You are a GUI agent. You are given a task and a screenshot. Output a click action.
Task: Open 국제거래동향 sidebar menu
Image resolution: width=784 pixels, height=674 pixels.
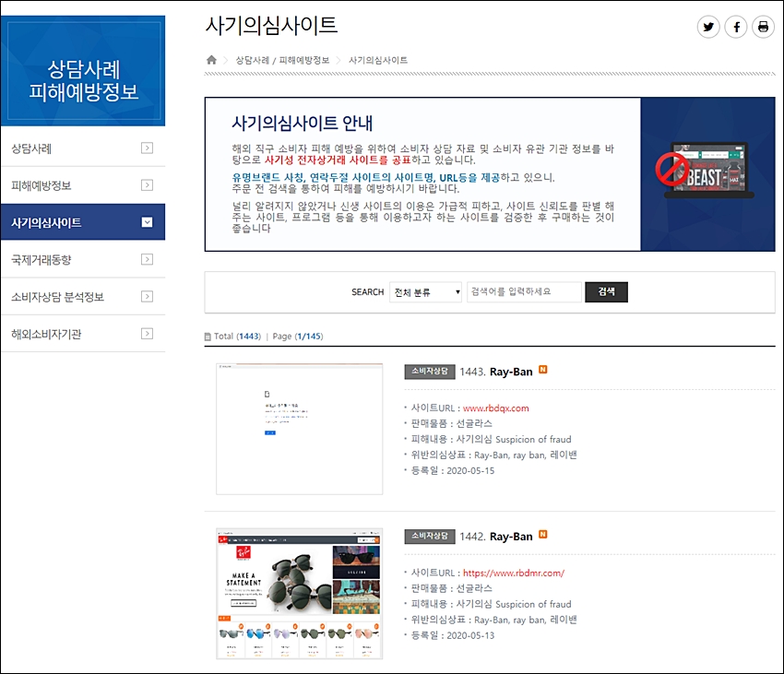(83, 259)
